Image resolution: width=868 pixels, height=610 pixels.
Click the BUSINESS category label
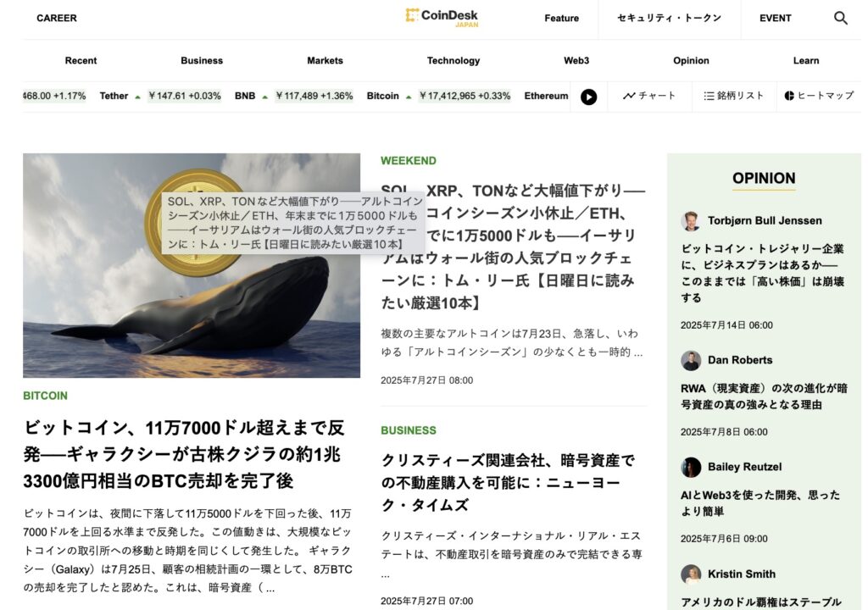409,430
